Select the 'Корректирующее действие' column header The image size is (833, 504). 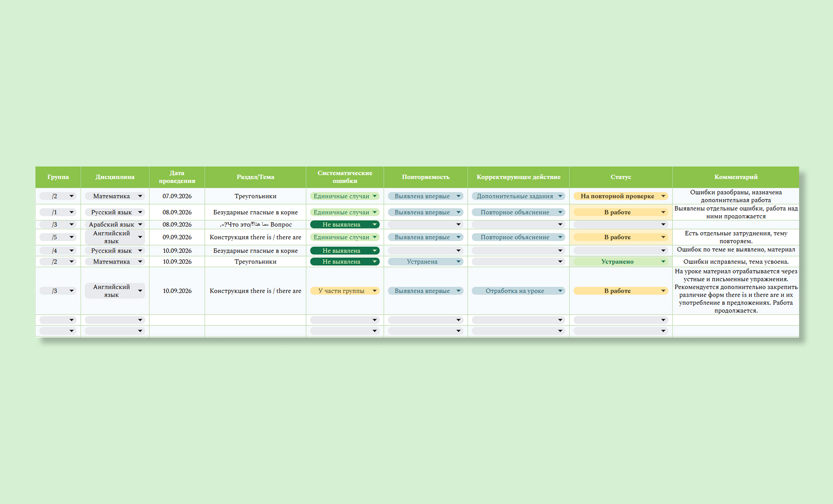(518, 177)
